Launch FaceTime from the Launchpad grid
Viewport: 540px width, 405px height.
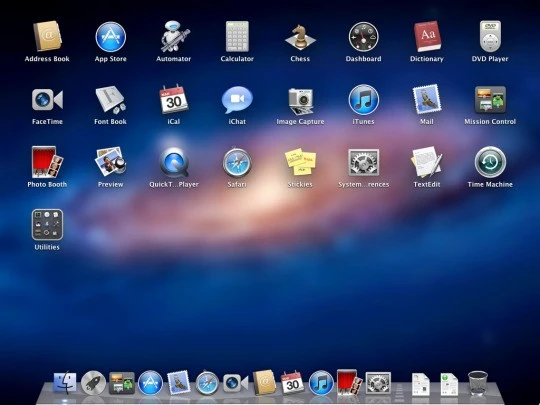pos(47,100)
